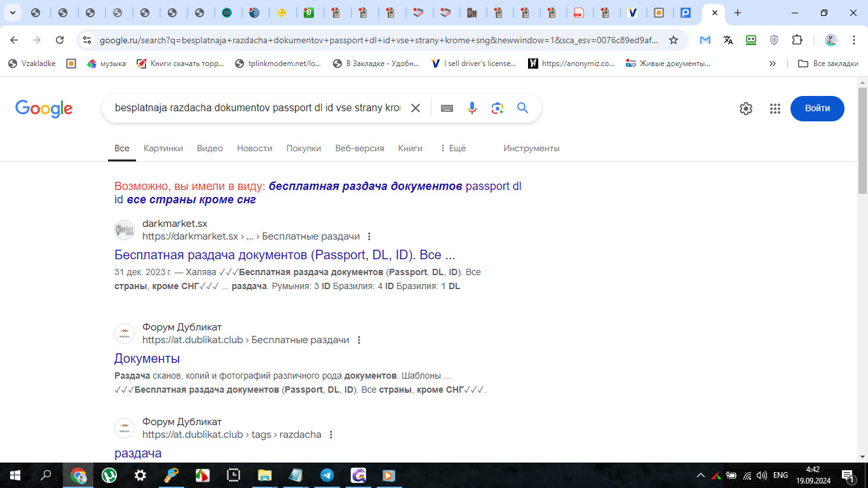Reload the page with refresh icon

[60, 40]
